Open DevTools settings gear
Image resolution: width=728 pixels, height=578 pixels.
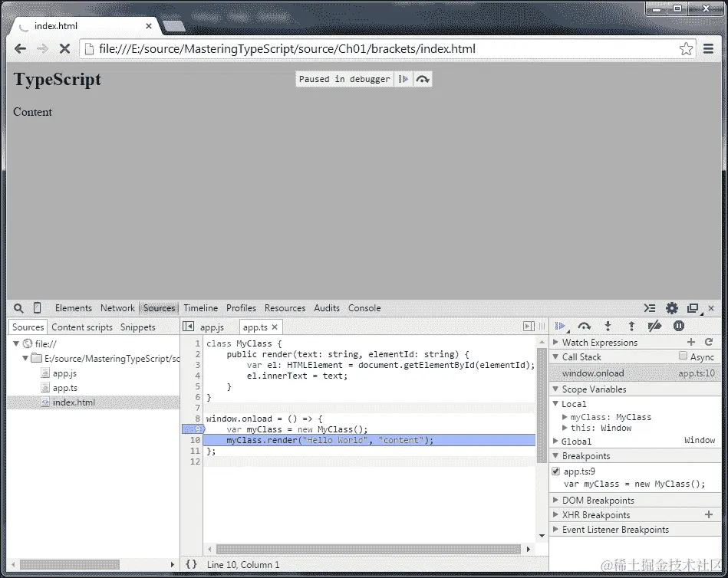(x=672, y=308)
